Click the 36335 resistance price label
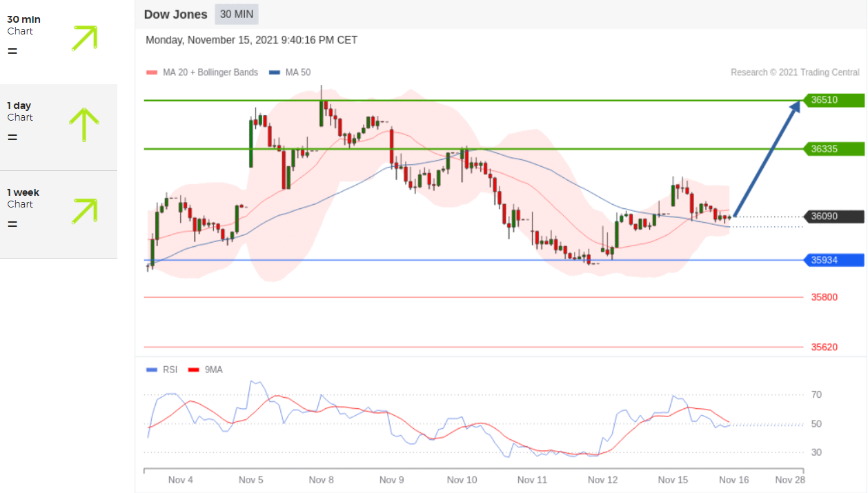Viewport: 868px width, 493px height. [834, 148]
